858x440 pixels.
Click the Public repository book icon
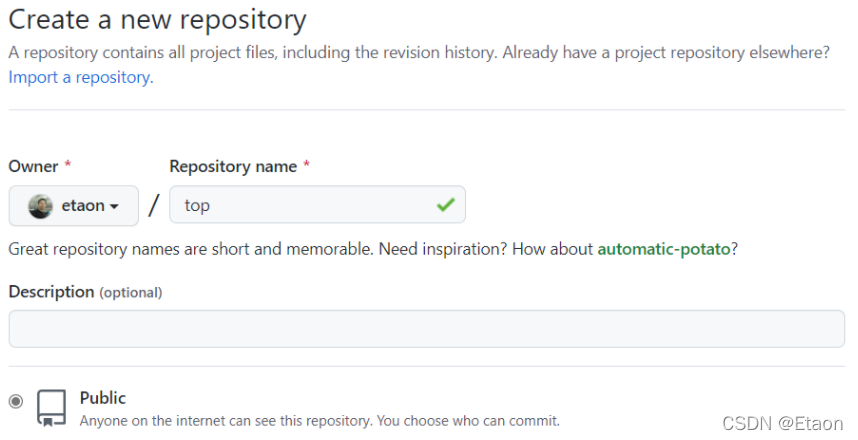(51, 407)
